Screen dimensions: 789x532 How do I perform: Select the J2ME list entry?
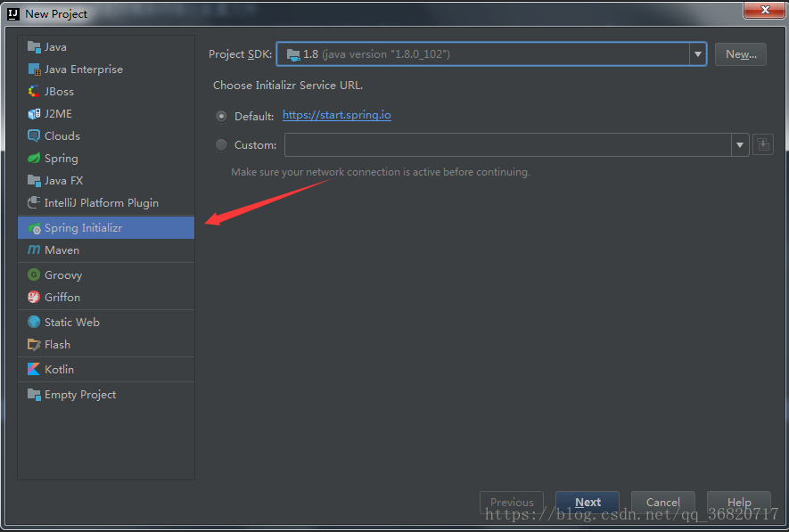pos(106,114)
